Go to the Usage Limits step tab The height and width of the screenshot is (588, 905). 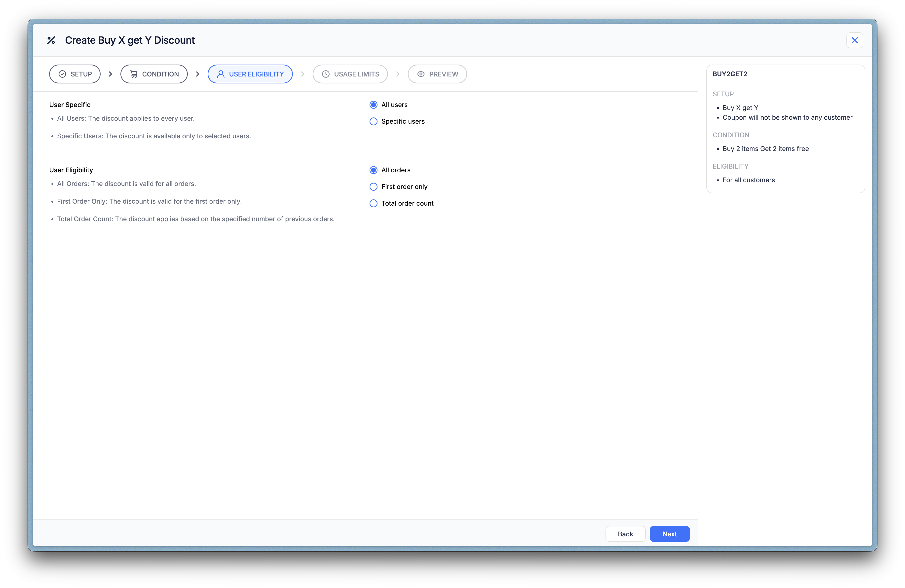(x=350, y=74)
